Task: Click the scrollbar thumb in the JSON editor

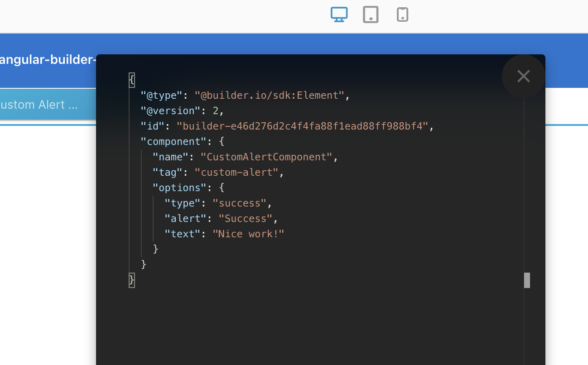Action: pos(527,280)
